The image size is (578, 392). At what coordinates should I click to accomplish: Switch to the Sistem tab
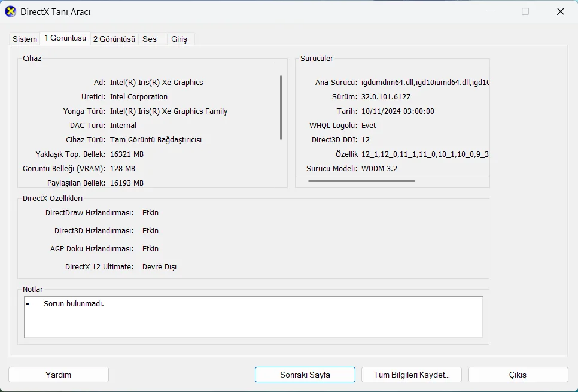pyautogui.click(x=25, y=39)
